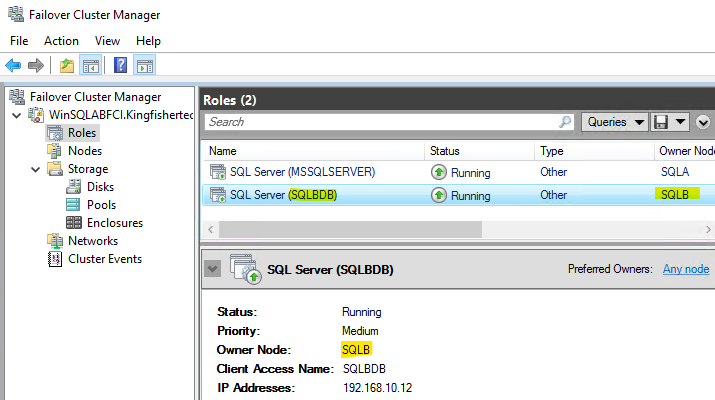The image size is (715, 400).
Task: Open the Help question-mark toolbar icon
Action: point(120,65)
